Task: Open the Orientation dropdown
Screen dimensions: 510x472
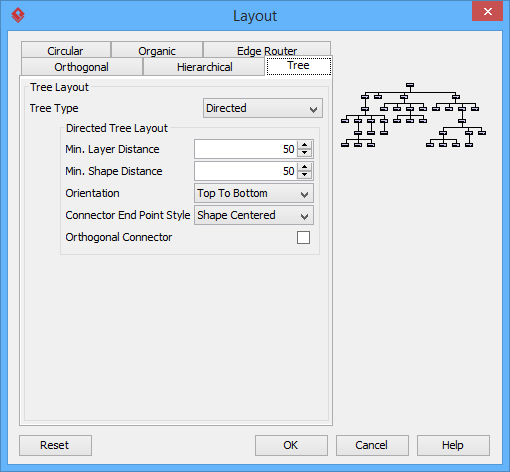Action: (x=254, y=193)
